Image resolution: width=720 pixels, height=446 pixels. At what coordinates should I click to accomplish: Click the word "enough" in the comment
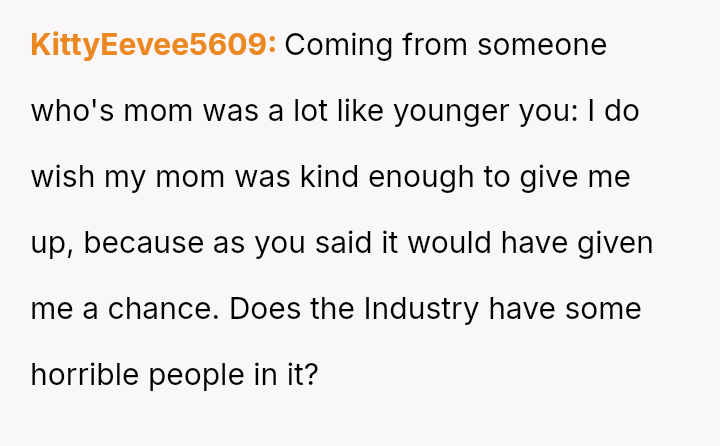pyautogui.click(x=419, y=177)
